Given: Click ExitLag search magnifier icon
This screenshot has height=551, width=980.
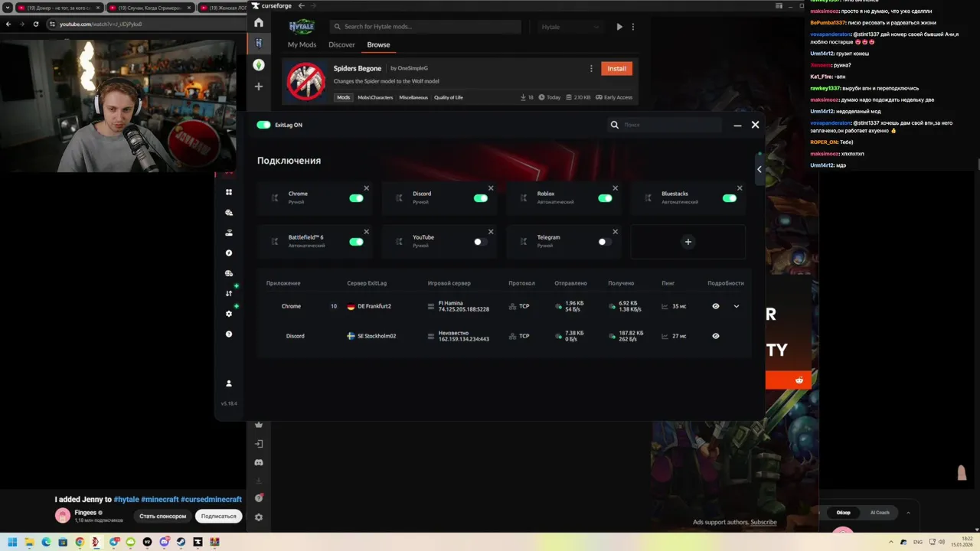Looking at the screenshot, I should (614, 125).
